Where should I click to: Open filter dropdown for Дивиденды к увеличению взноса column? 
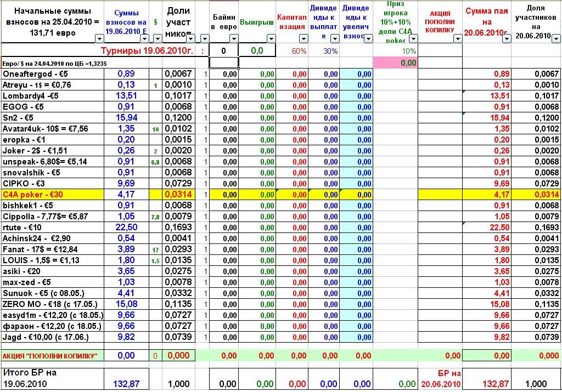368,38
